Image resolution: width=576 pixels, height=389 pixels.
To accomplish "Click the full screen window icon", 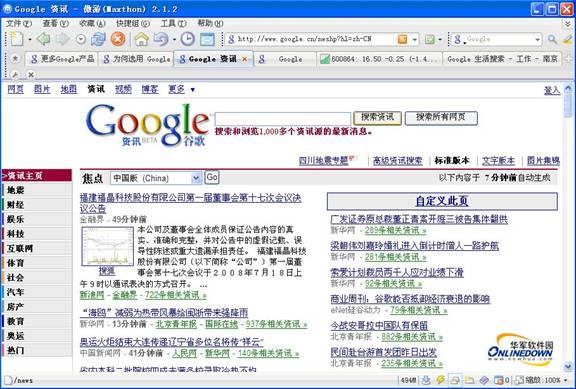I will (x=207, y=39).
